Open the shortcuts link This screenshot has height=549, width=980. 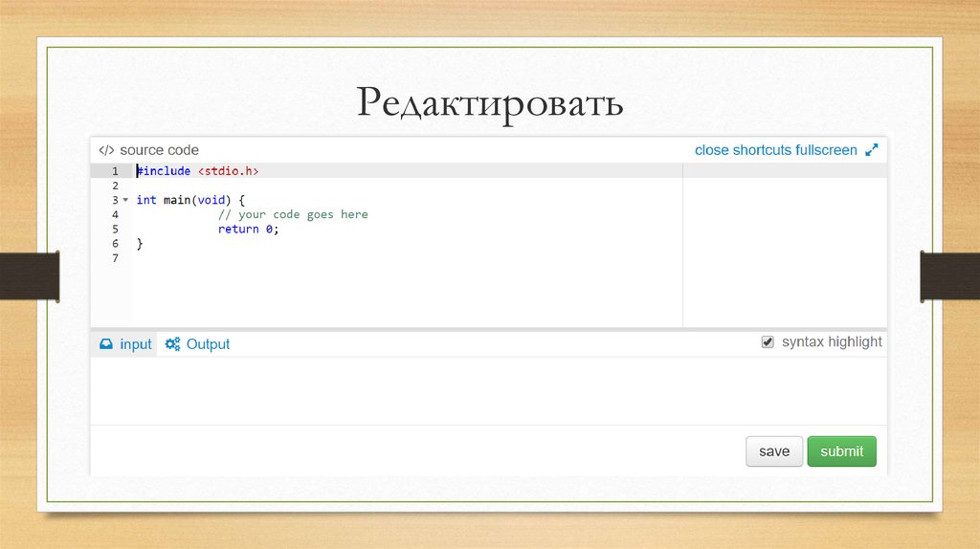(762, 150)
